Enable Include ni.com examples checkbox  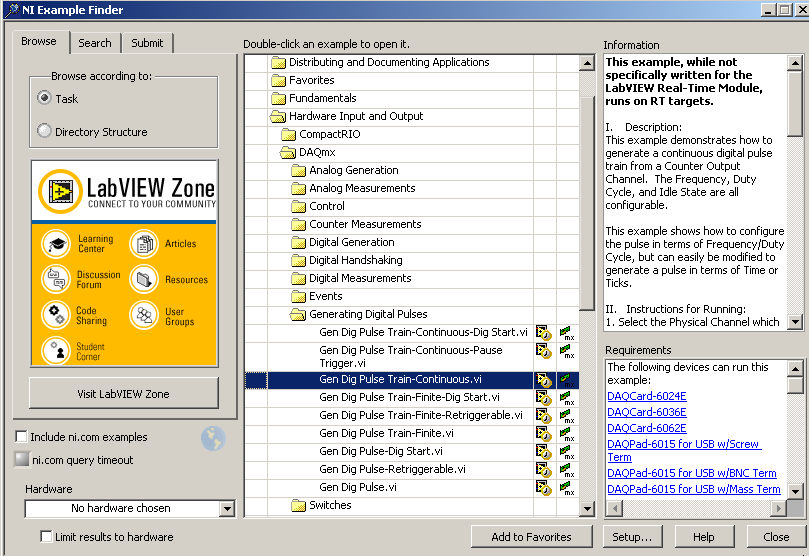click(x=21, y=437)
